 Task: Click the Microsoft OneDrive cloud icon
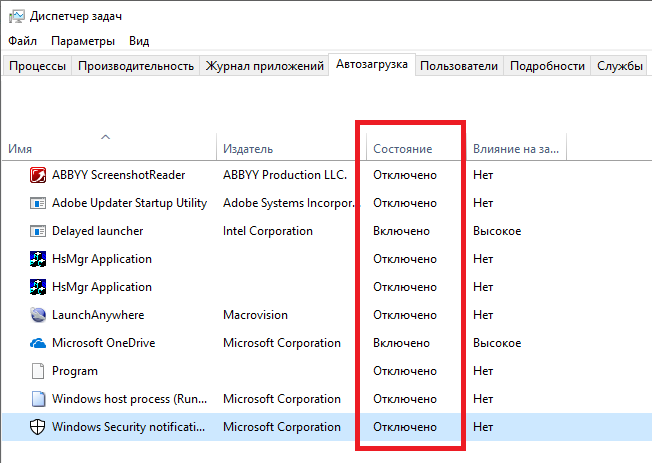[x=38, y=343]
